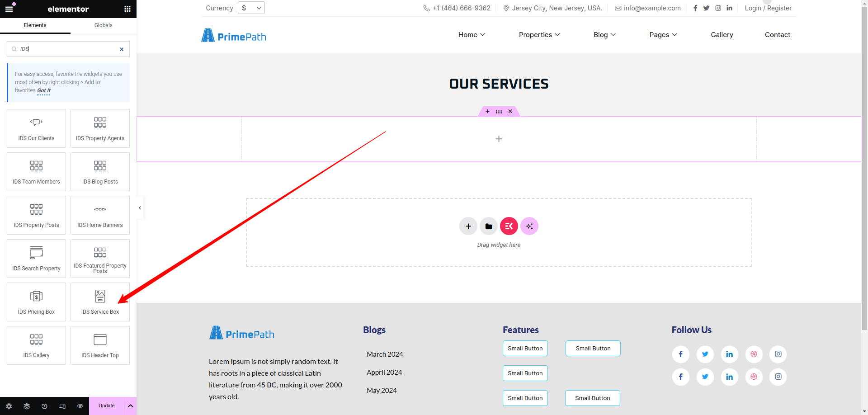Viewport: 868px width, 415px height.
Task: Open the Currency dropdown
Action: (x=251, y=8)
